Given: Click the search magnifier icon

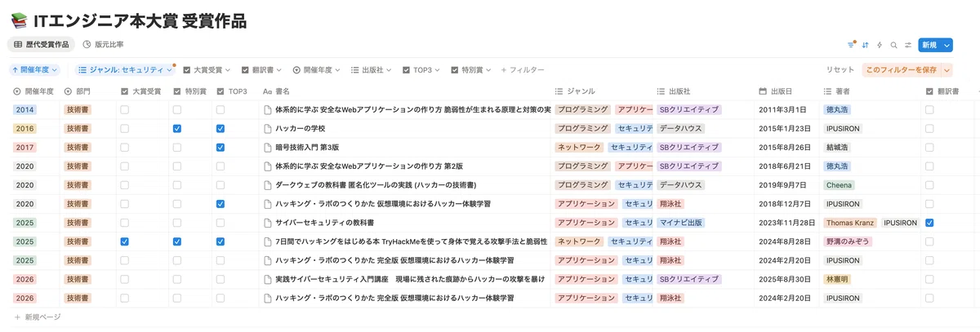Looking at the screenshot, I should (894, 45).
